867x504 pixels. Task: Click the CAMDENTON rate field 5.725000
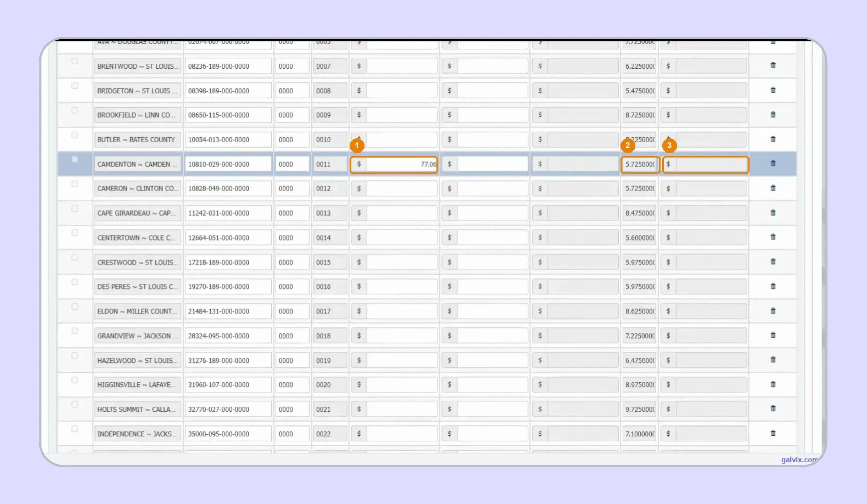tap(640, 165)
